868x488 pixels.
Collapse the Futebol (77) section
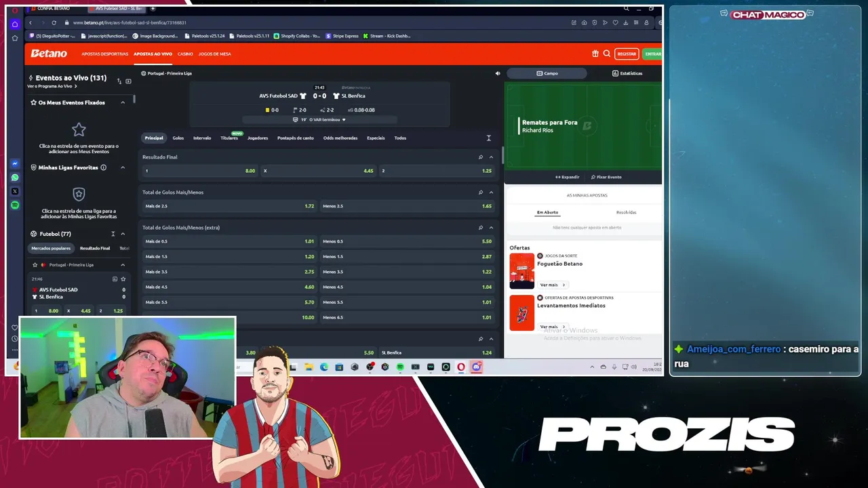(x=123, y=234)
